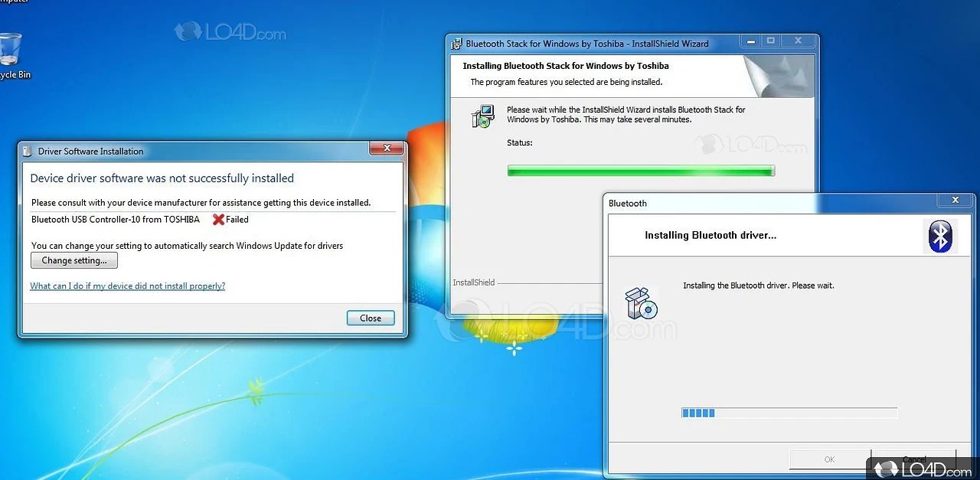
Task: Close the InstallShield Wizard window
Action: click(797, 41)
